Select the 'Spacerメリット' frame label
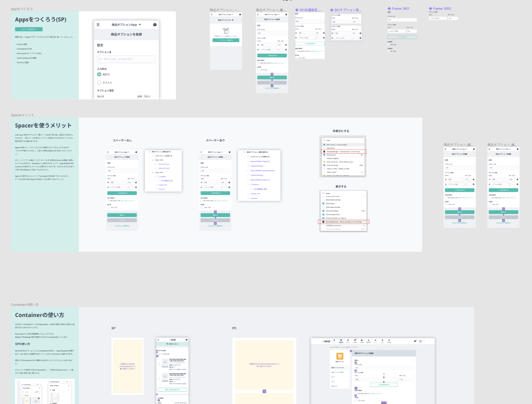Screen dimensions: 532x404 click(x=23, y=115)
